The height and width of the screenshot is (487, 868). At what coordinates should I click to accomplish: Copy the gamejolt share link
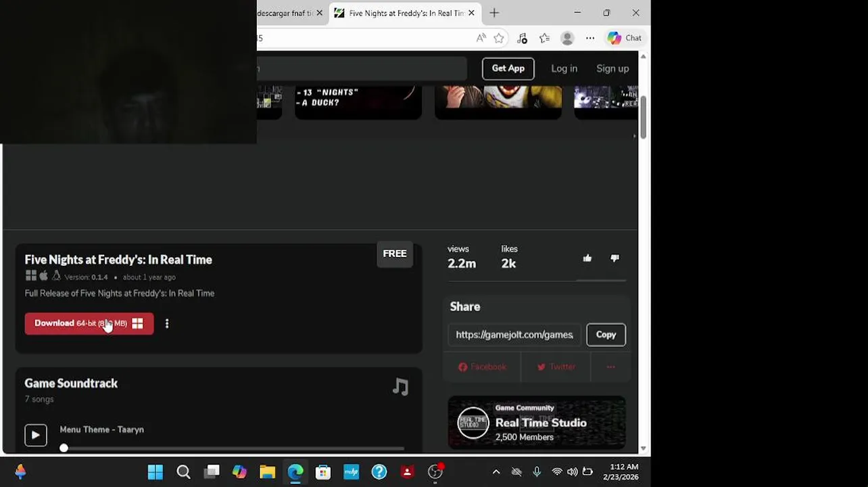(606, 335)
